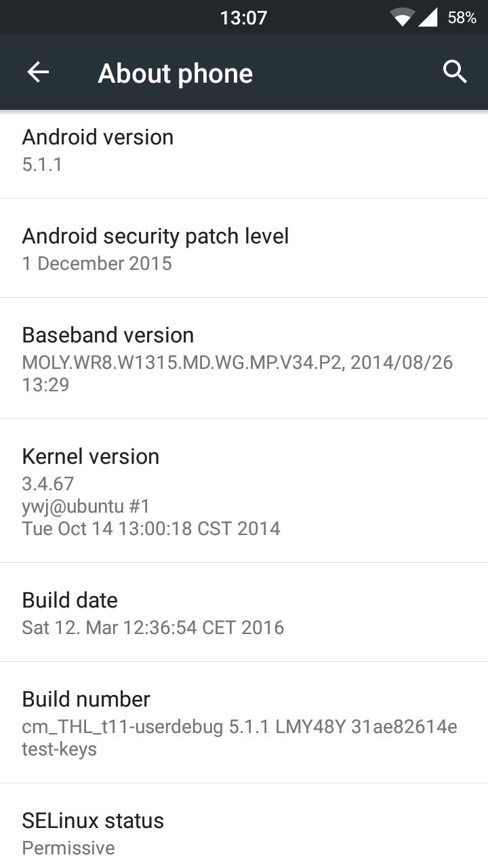Tap the 1 December 2015 patch date
488x868 pixels.
97,263
